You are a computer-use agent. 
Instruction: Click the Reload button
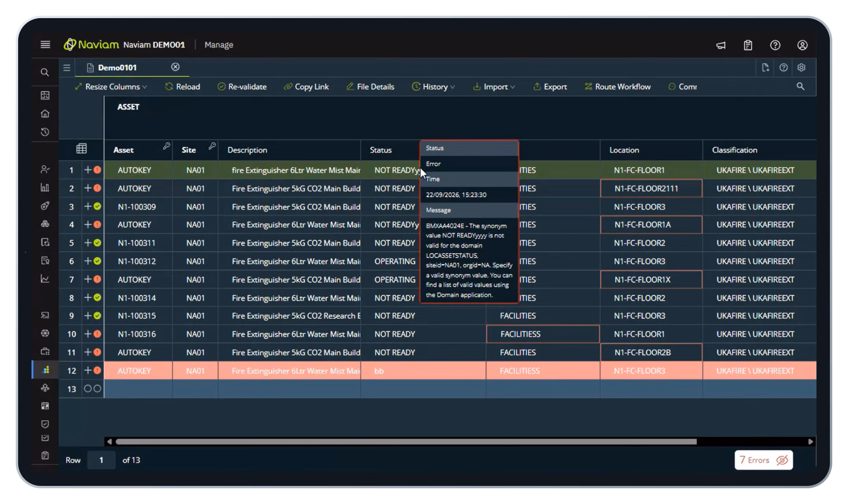tap(183, 87)
